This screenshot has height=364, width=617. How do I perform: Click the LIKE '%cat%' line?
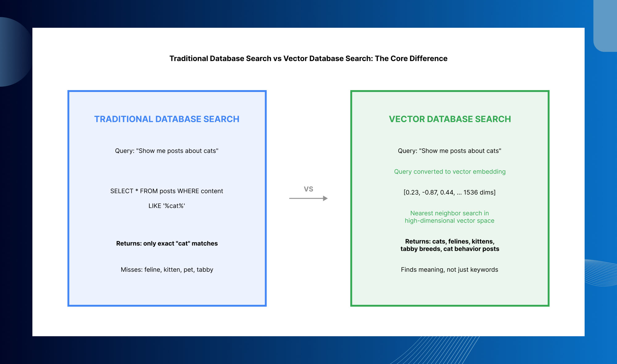tap(167, 206)
